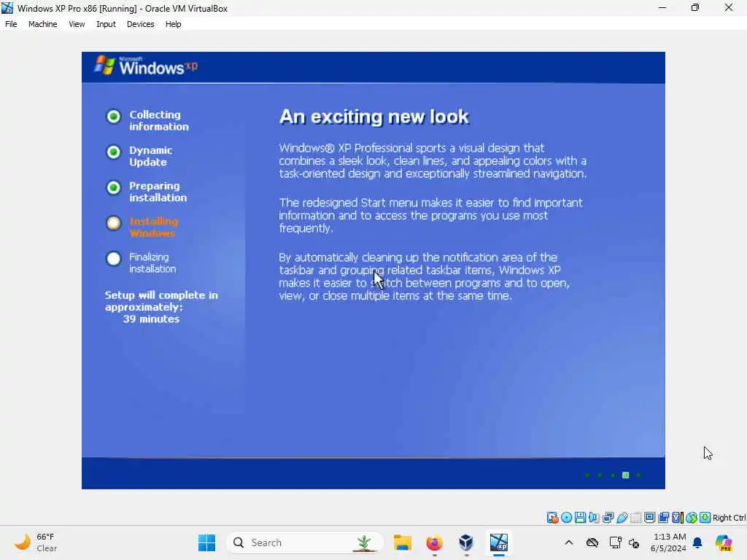This screenshot has width=747, height=560.
Task: Open File Explorer from the taskbar
Action: [x=403, y=542]
